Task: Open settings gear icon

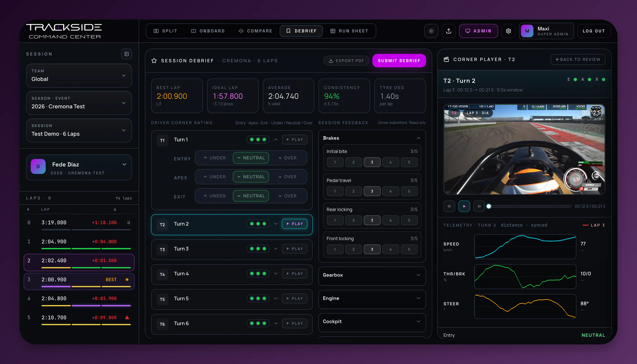Action: (x=508, y=31)
